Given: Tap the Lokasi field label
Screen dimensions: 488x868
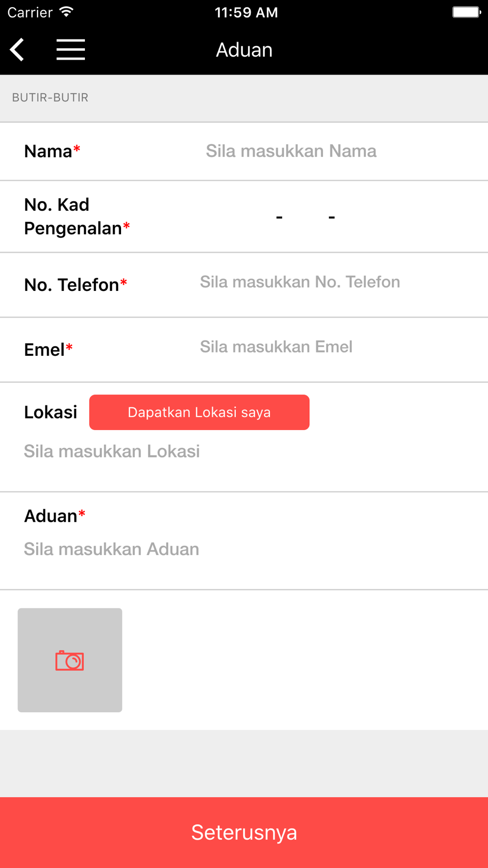Looking at the screenshot, I should click(51, 413).
